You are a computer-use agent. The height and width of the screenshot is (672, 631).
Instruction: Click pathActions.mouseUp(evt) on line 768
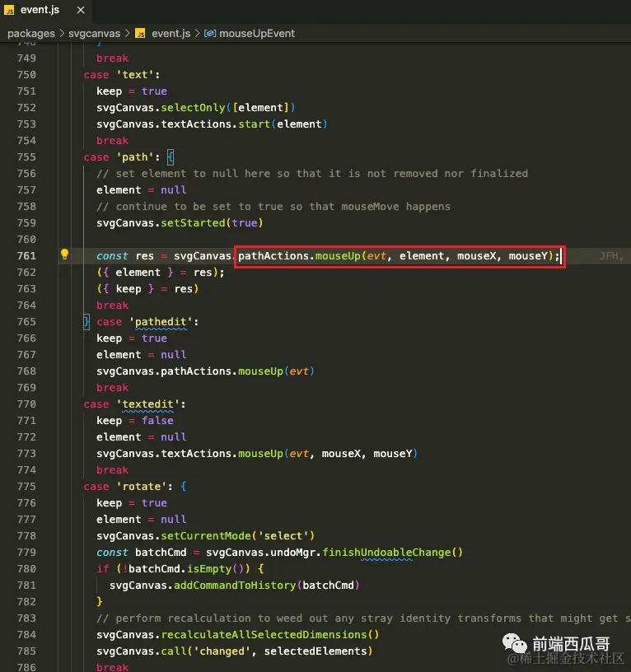pos(238,371)
